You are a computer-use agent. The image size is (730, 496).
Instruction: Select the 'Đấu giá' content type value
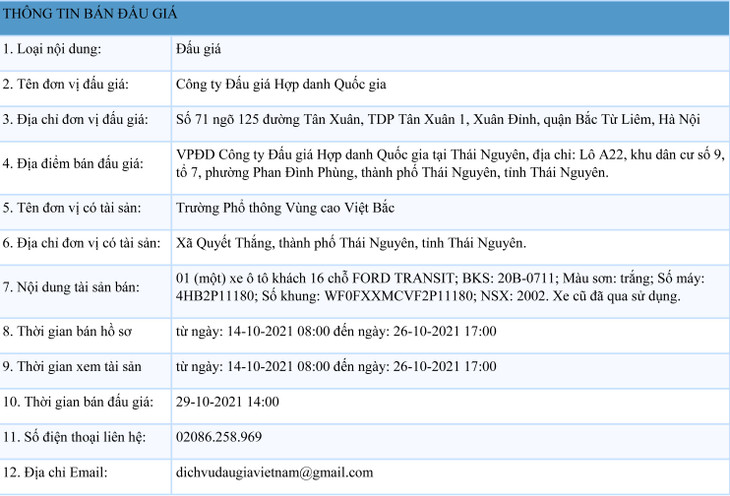pos(197,48)
